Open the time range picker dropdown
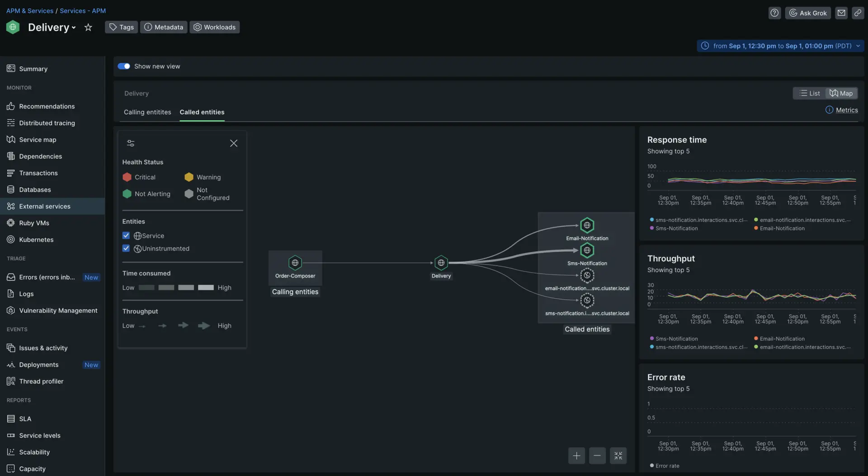This screenshot has height=476, width=868. [780, 46]
